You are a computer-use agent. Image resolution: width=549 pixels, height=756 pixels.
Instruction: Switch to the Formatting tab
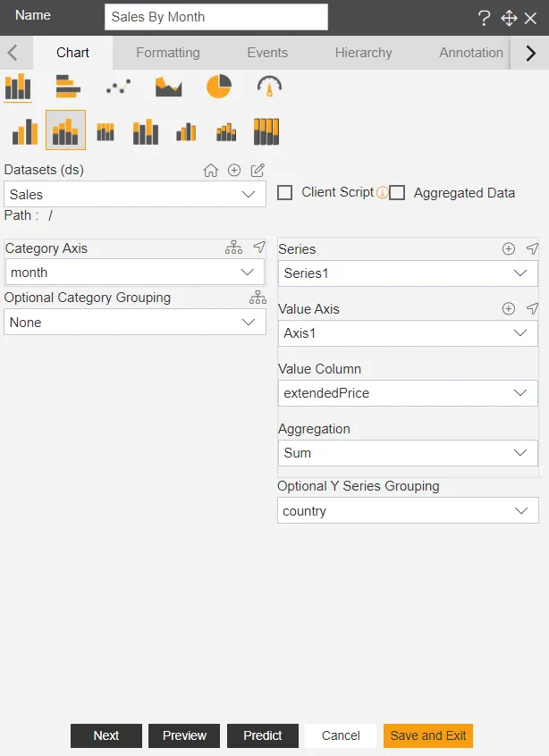(x=167, y=53)
